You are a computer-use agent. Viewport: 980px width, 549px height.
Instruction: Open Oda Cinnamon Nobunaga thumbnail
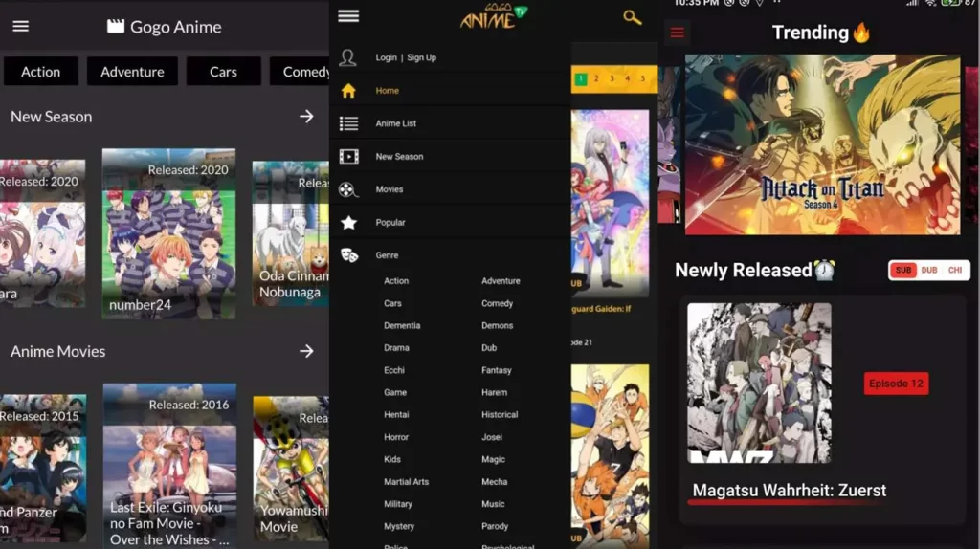291,233
